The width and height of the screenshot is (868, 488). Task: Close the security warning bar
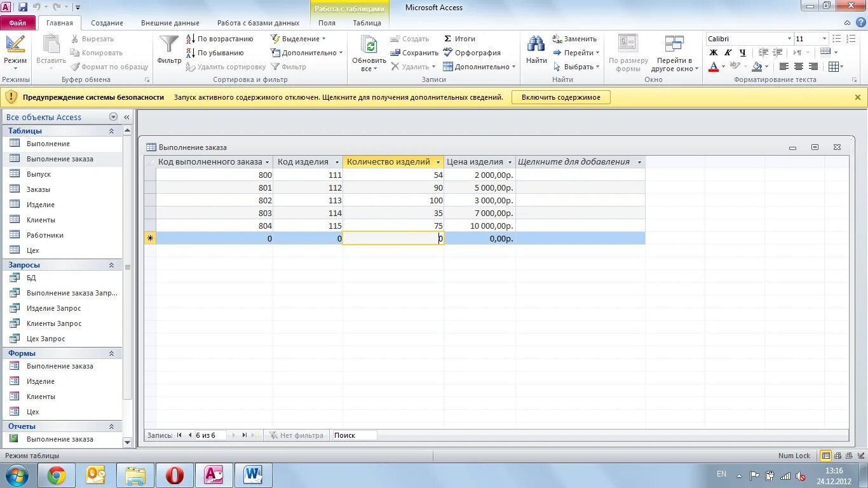point(857,97)
